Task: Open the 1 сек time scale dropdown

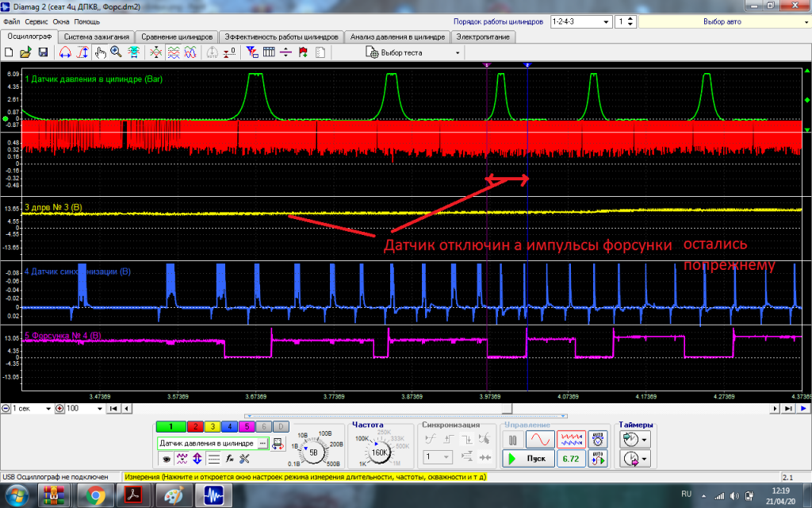Action: [48, 409]
